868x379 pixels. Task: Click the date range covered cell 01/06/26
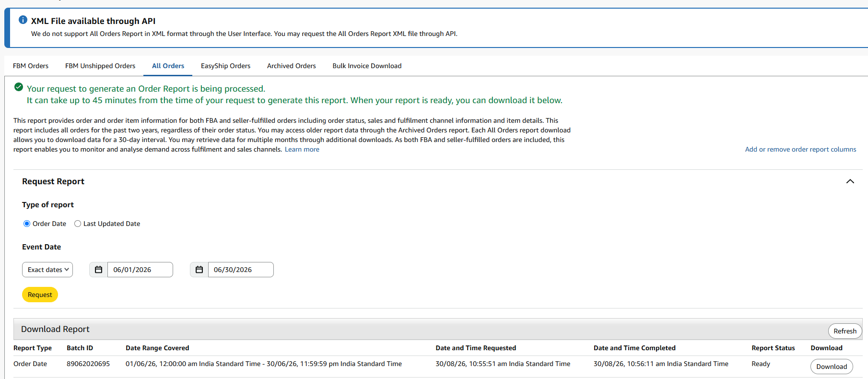(264, 364)
